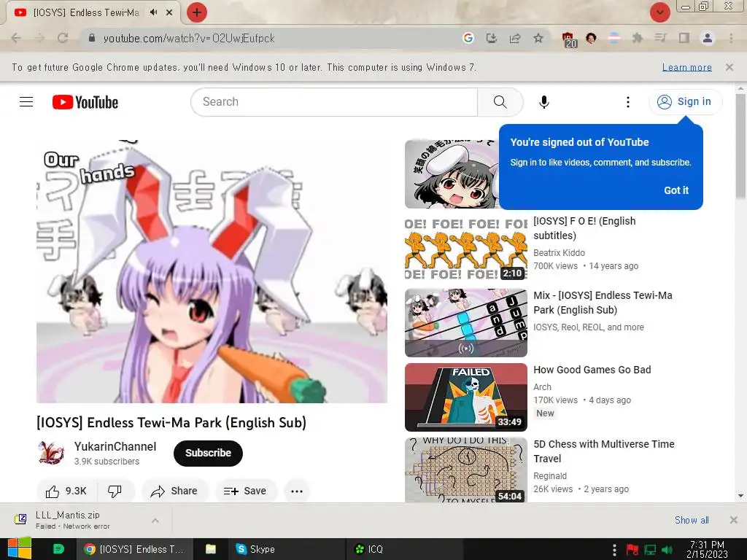
Task: Open more actions ellipsis under the video
Action: click(297, 491)
